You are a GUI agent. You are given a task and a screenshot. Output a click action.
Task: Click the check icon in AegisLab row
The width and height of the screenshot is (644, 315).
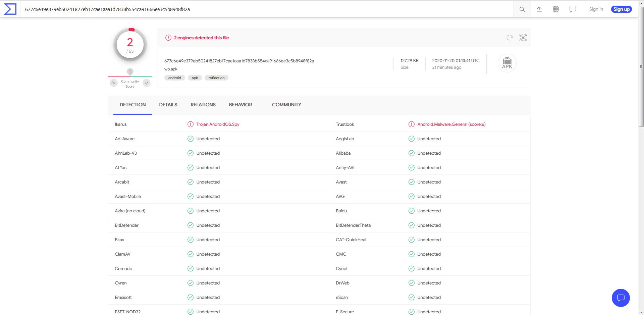click(412, 139)
